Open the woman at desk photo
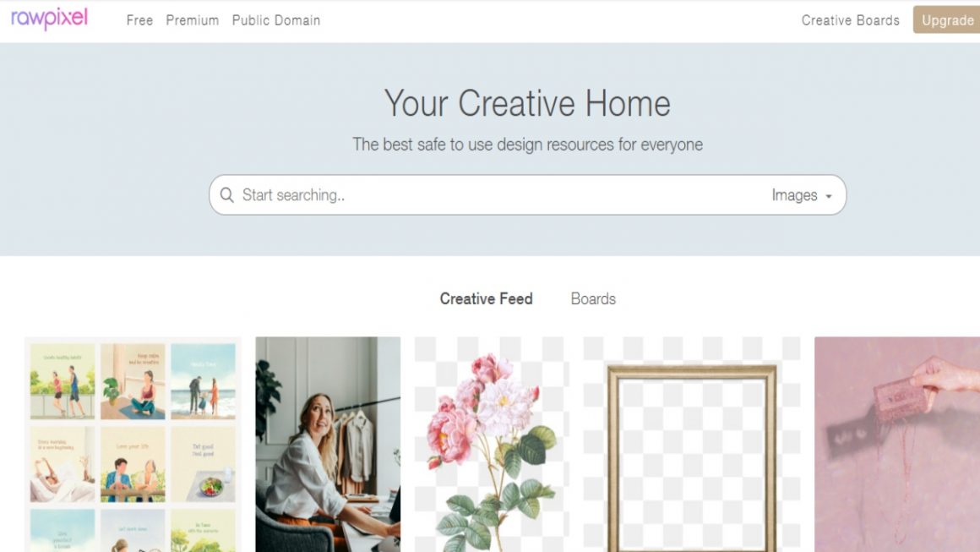980x552 pixels. pos(328,445)
